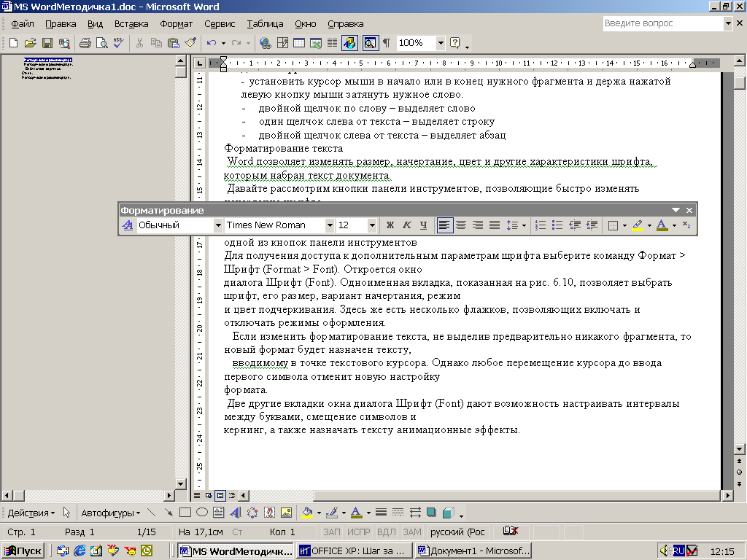Open the Файл menu
The width and height of the screenshot is (747, 560).
pyautogui.click(x=22, y=23)
